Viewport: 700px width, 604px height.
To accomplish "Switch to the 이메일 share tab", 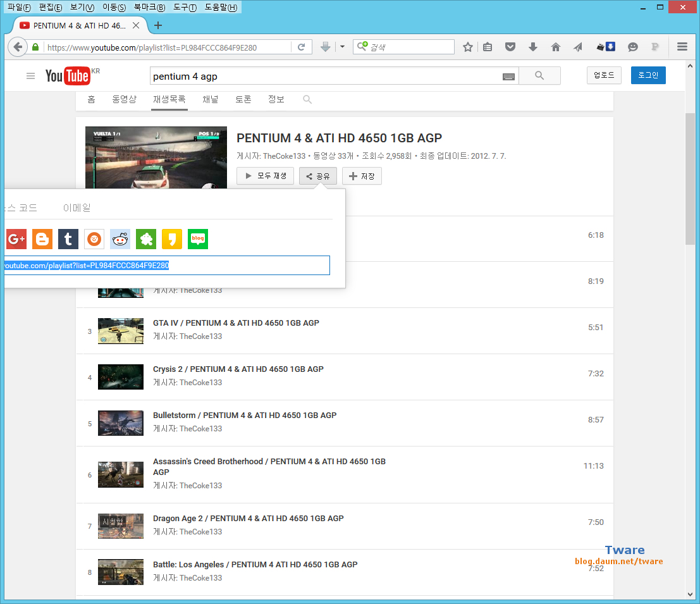I will tap(77, 207).
